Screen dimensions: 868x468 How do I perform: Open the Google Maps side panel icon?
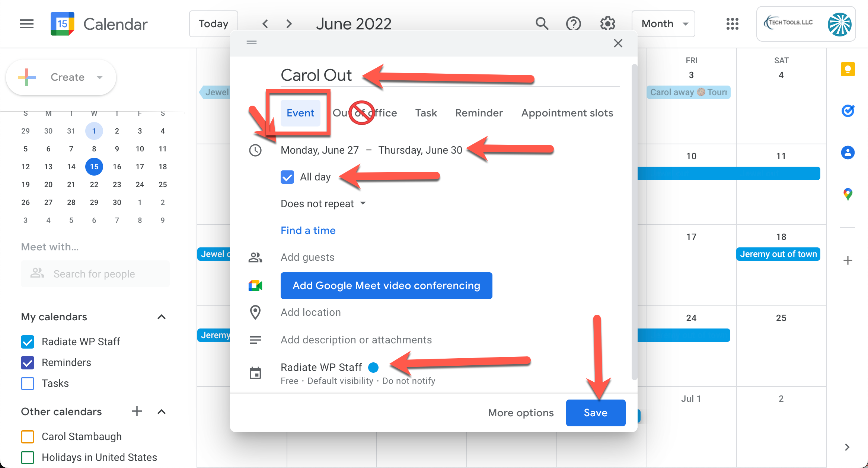pyautogui.click(x=848, y=194)
